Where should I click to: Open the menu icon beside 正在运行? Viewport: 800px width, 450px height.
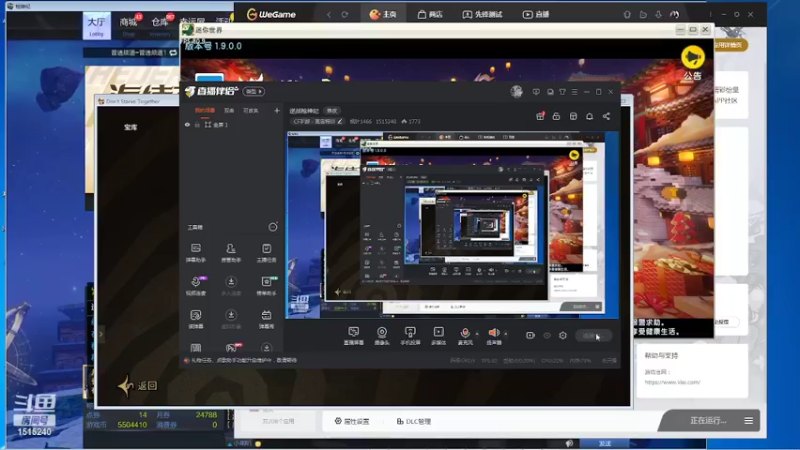pyautogui.click(x=748, y=420)
